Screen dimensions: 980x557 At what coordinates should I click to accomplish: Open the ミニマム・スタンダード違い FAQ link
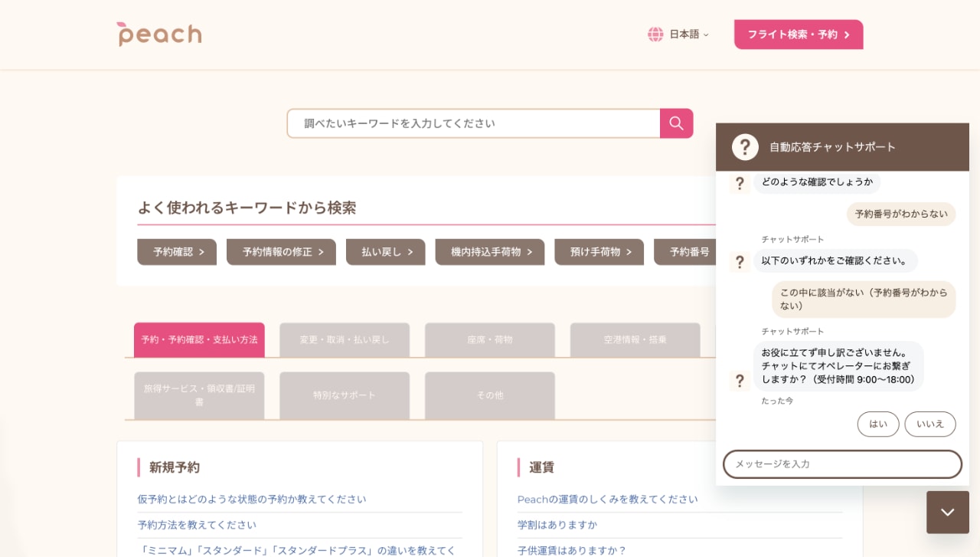click(297, 550)
